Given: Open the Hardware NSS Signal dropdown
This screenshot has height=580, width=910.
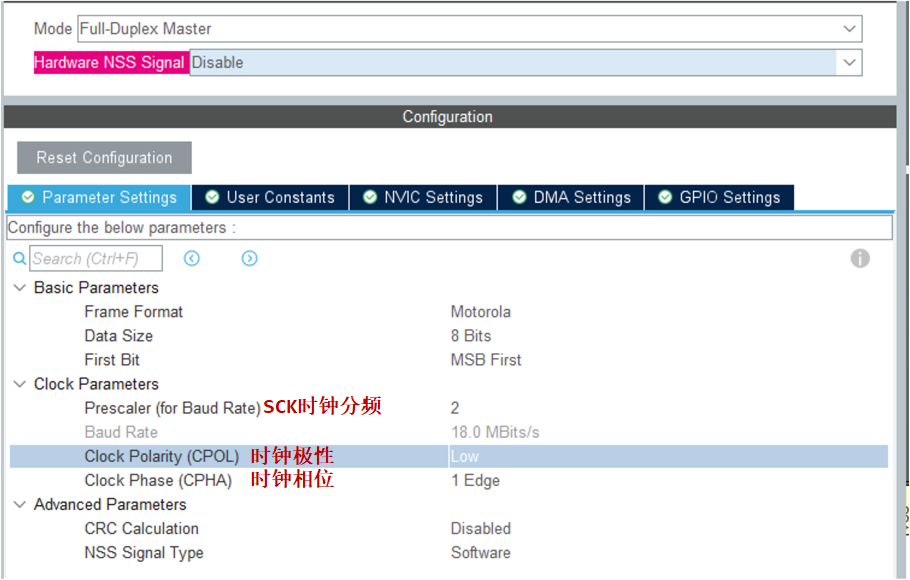Looking at the screenshot, I should coord(850,62).
